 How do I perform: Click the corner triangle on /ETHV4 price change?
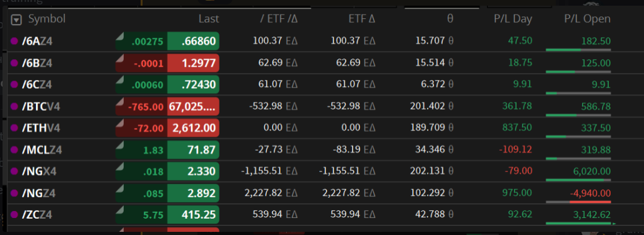(120, 123)
